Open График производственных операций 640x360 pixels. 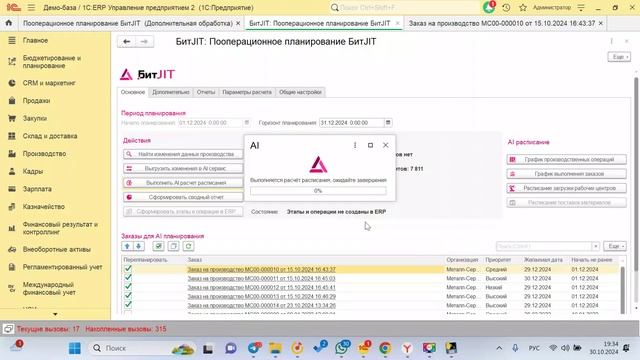pyautogui.click(x=567, y=160)
